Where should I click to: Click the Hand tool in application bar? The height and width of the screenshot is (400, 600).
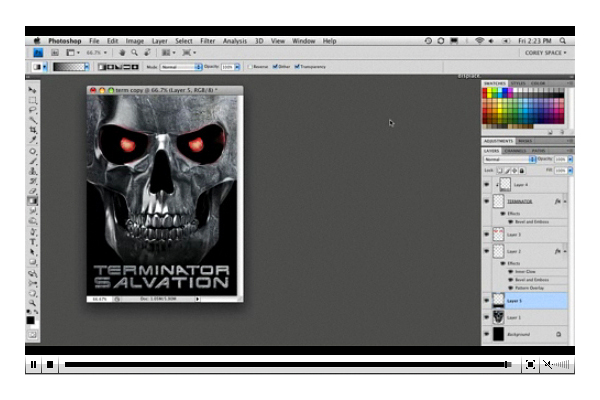(122, 52)
